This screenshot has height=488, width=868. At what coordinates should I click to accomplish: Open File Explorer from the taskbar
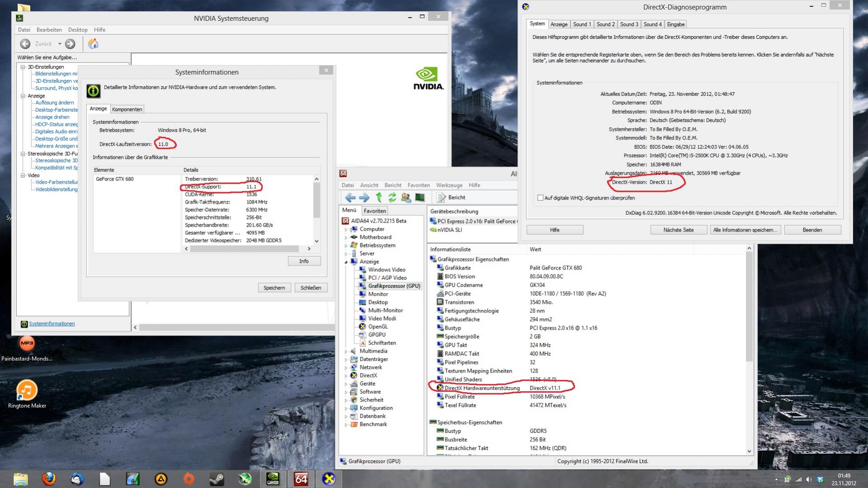(21, 479)
